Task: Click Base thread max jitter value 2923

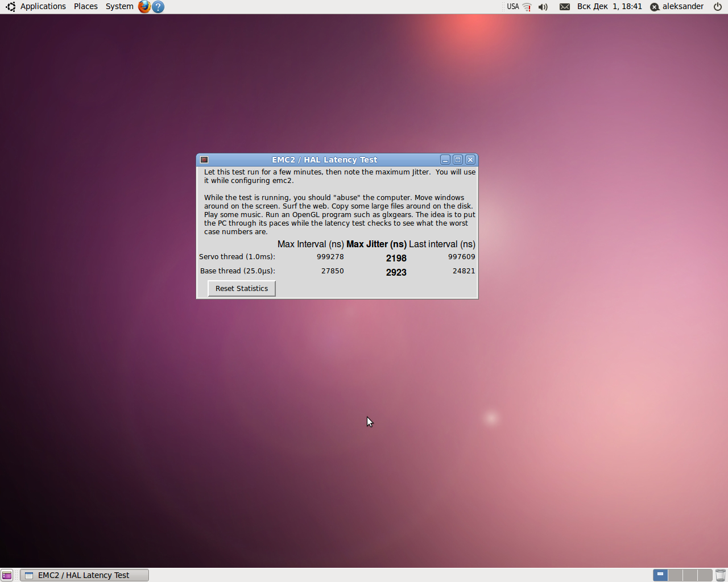Action: pyautogui.click(x=396, y=273)
